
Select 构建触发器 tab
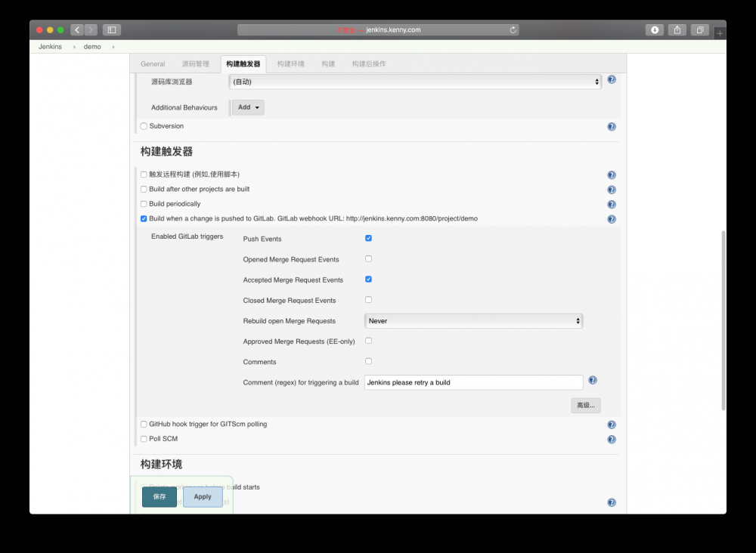pos(243,64)
